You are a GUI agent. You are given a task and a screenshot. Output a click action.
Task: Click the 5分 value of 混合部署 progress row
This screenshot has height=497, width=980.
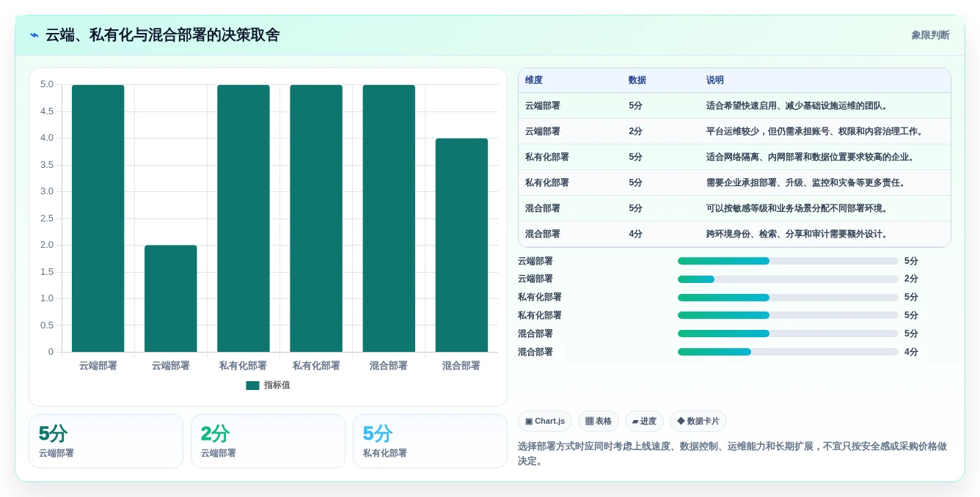click(911, 334)
